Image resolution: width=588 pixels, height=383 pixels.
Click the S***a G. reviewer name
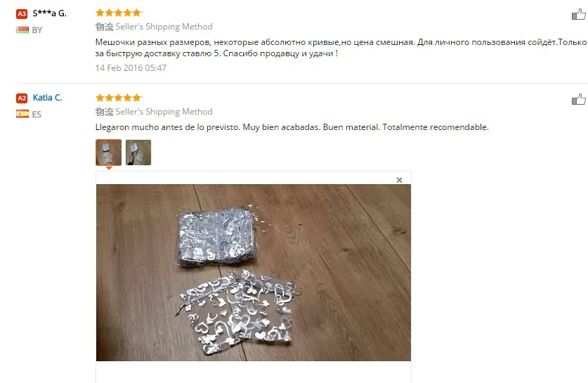coord(49,13)
